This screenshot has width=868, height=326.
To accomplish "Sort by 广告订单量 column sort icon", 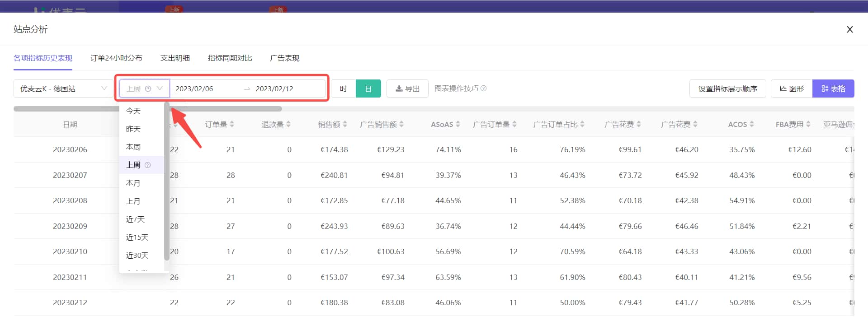I will pyautogui.click(x=514, y=124).
